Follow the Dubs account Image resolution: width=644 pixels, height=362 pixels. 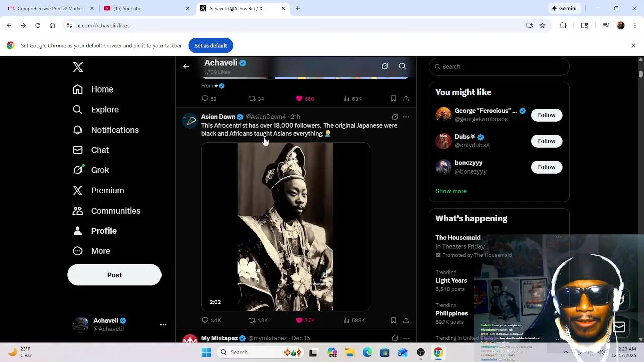[547, 141]
